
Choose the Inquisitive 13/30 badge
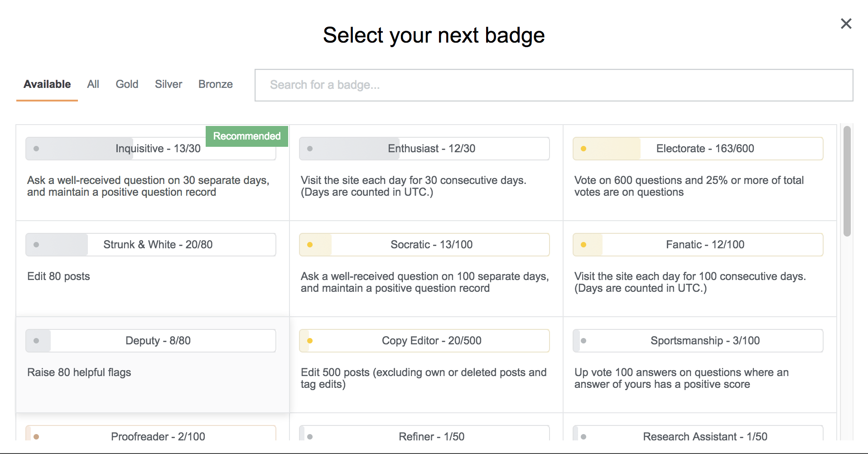point(150,149)
